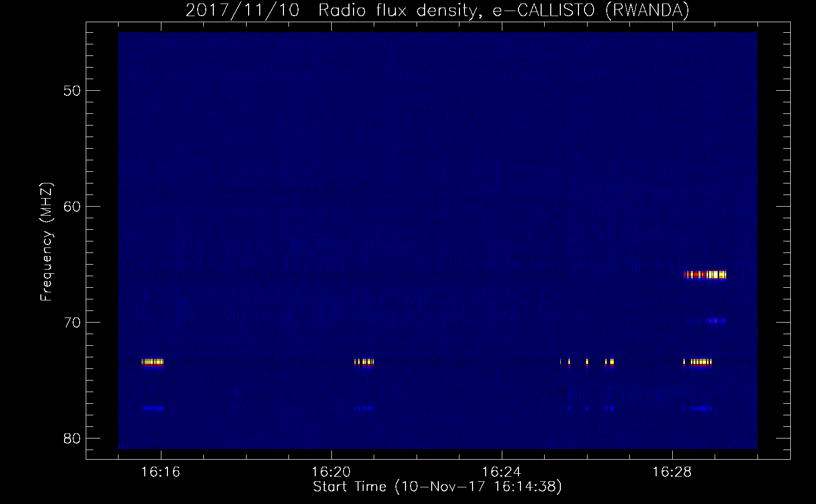The height and width of the screenshot is (504, 816).
Task: Click the bright burst near 66 MHz
Action: pyautogui.click(x=705, y=275)
